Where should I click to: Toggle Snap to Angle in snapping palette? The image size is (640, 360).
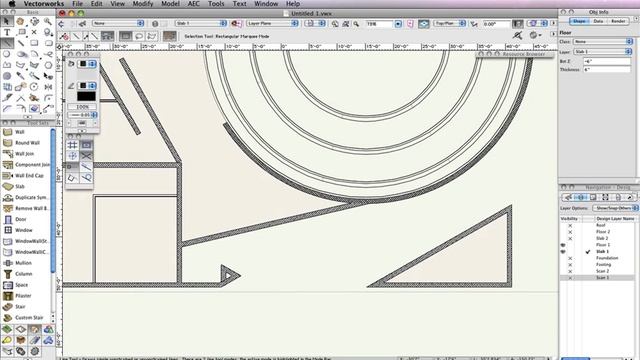(x=72, y=156)
